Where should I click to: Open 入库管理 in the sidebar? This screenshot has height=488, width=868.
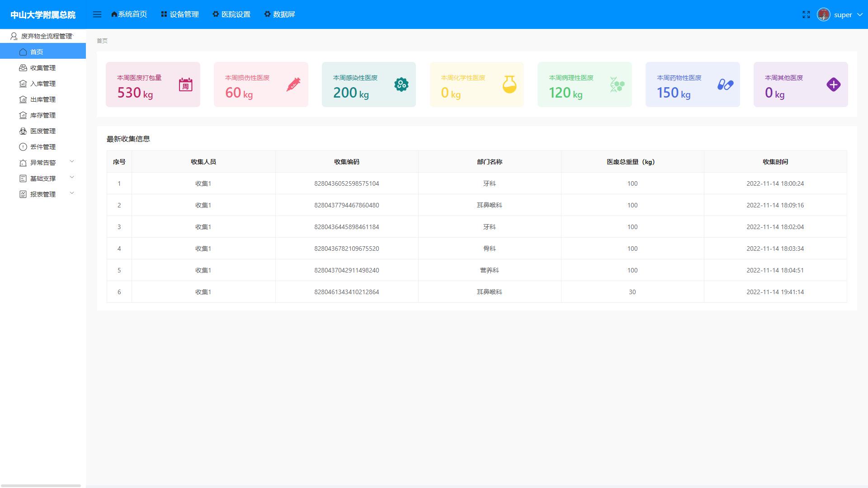[43, 84]
